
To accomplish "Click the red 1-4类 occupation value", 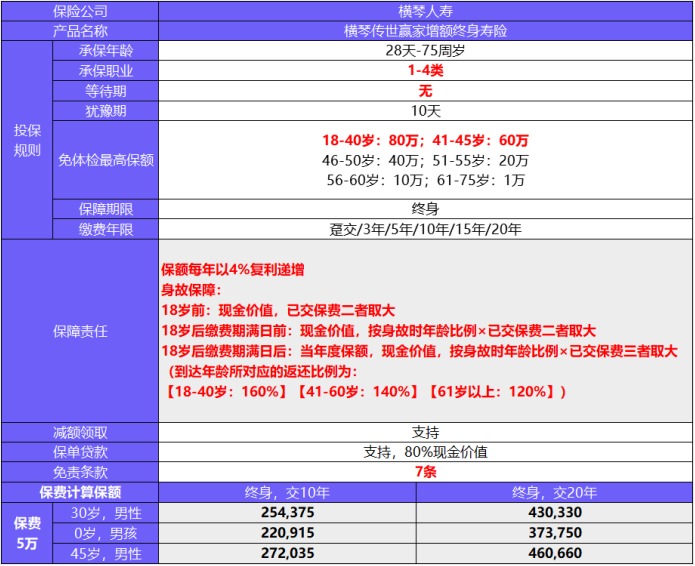I will click(x=425, y=71).
